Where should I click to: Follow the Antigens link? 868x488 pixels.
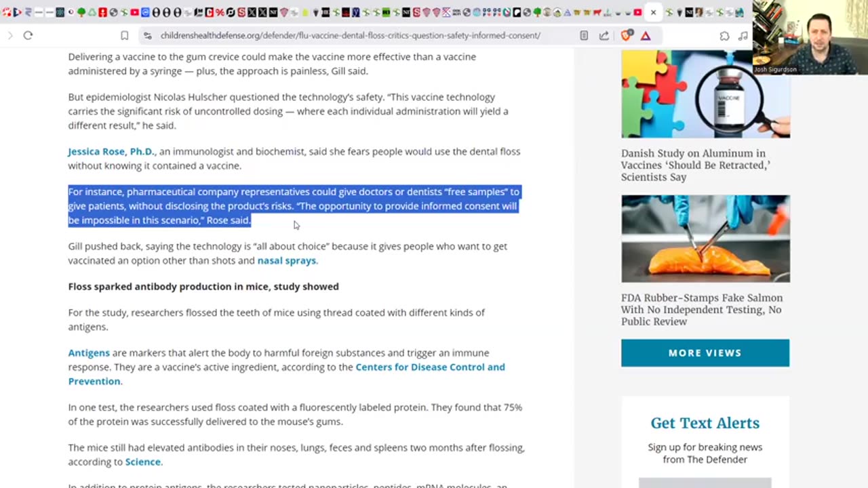(x=89, y=352)
